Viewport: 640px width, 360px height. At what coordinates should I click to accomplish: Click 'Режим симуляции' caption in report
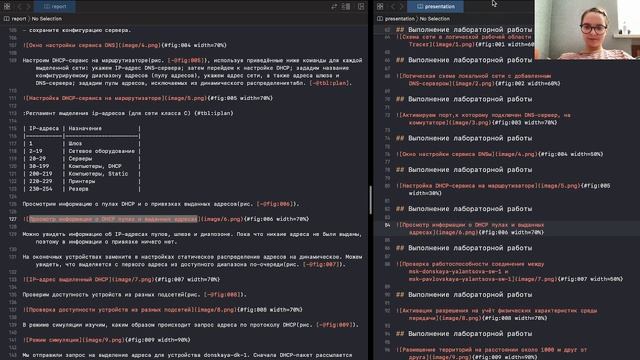click(x=54, y=340)
